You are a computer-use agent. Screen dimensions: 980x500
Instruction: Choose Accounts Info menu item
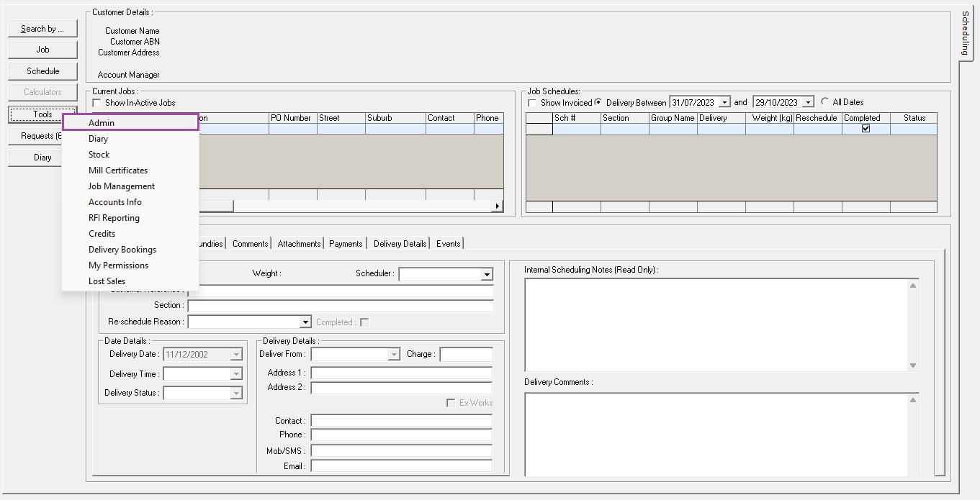[130, 202]
